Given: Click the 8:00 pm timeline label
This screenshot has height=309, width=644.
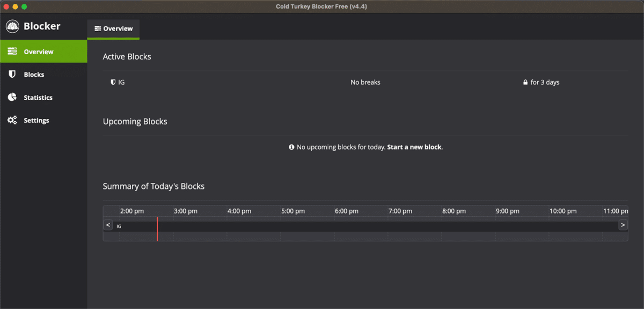Looking at the screenshot, I should 454,211.
